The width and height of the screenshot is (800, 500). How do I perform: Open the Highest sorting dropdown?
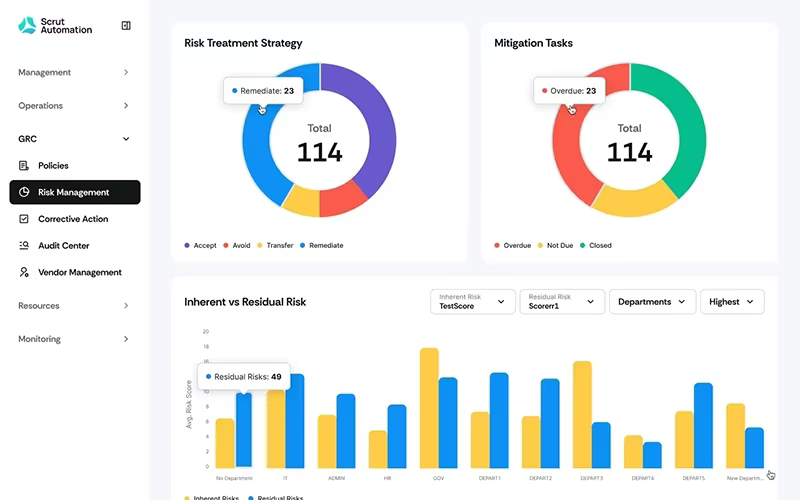tap(732, 302)
